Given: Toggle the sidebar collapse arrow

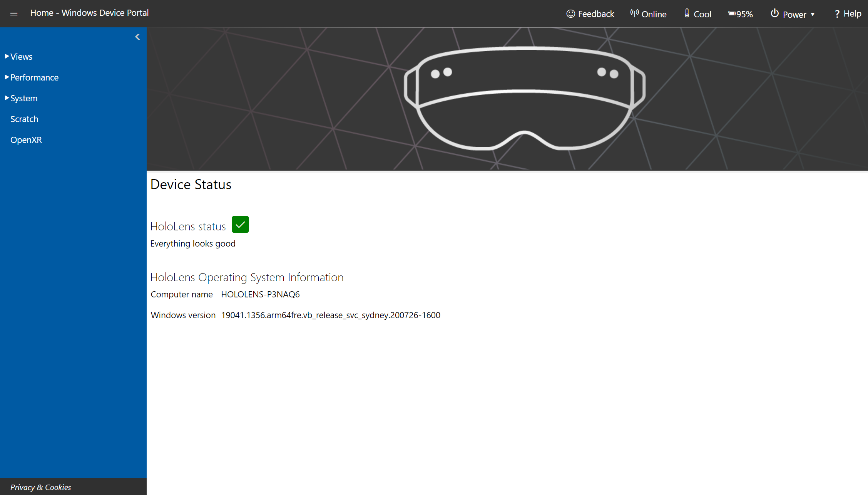Looking at the screenshot, I should (x=137, y=37).
